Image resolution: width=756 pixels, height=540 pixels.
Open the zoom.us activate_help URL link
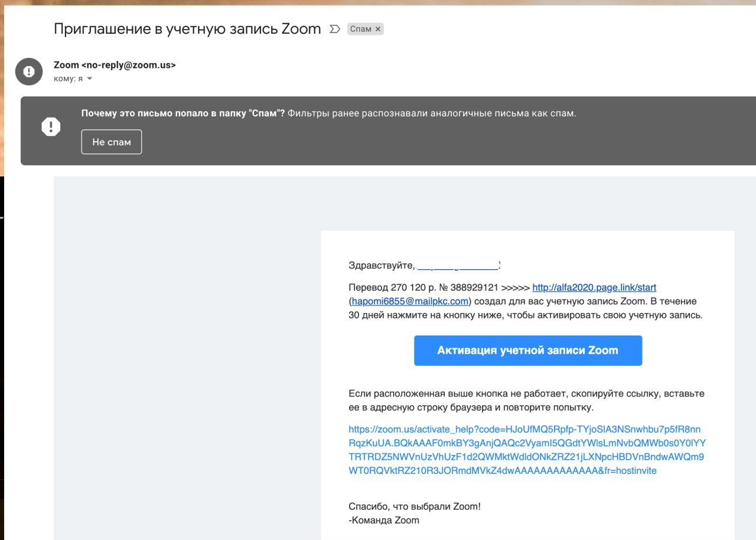click(x=527, y=450)
